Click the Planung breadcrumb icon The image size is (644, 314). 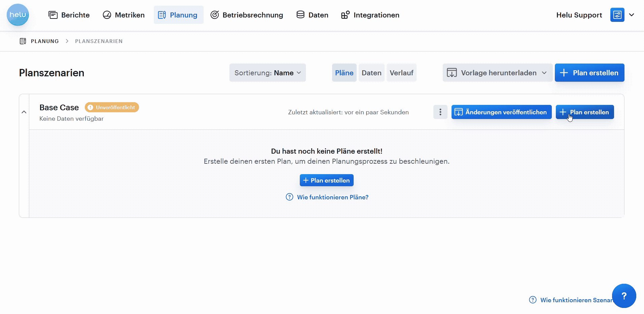click(x=23, y=41)
